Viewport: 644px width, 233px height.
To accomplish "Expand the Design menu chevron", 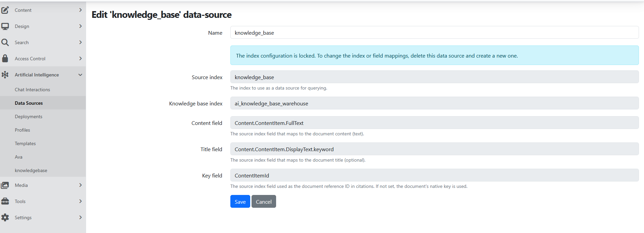I will [x=80, y=26].
